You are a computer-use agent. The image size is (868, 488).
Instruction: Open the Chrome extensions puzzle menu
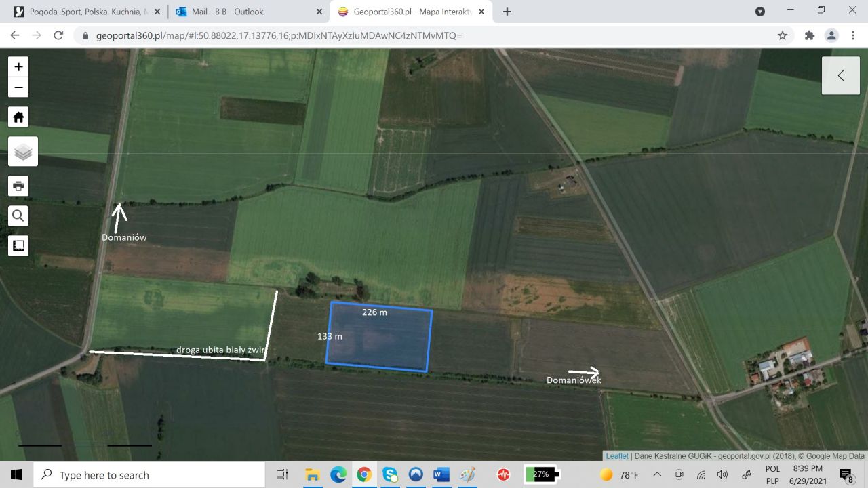[809, 35]
